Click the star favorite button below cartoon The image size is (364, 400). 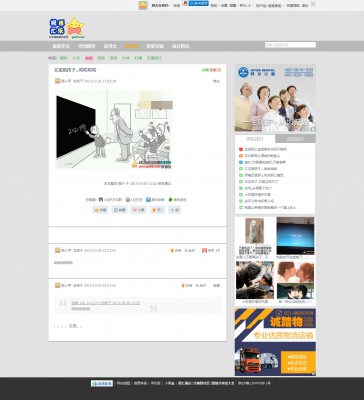pos(100,210)
